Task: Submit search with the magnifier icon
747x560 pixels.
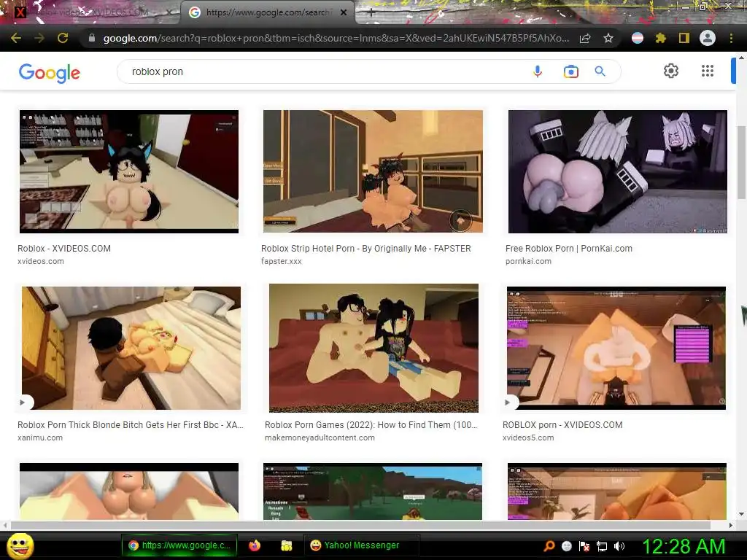Action: (600, 71)
